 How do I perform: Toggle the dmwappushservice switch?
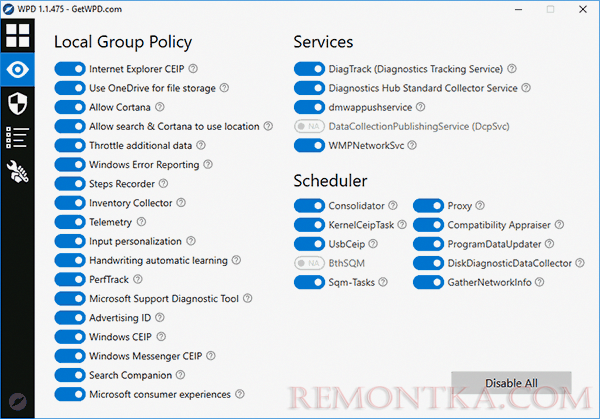point(309,107)
